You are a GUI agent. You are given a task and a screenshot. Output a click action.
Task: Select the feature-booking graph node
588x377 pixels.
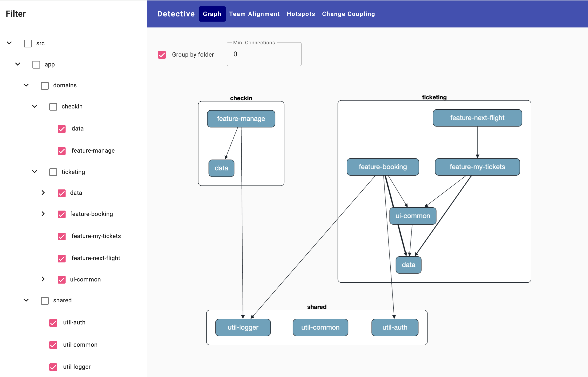point(382,167)
